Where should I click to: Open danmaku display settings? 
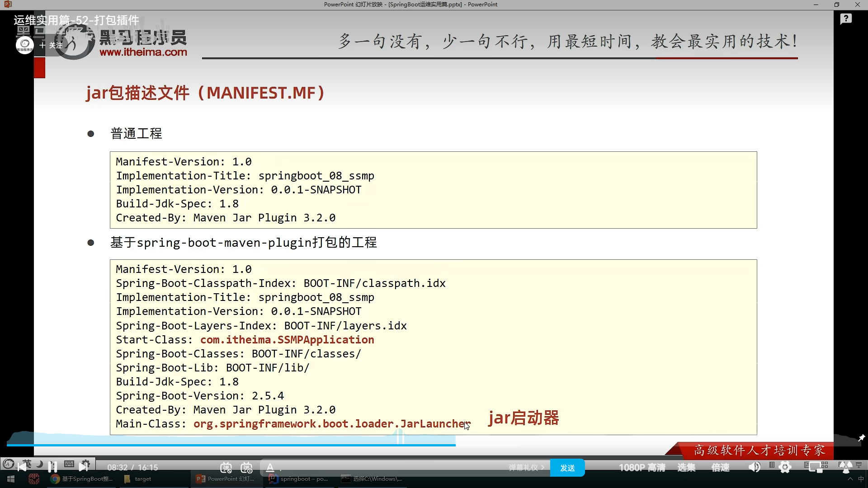click(247, 468)
